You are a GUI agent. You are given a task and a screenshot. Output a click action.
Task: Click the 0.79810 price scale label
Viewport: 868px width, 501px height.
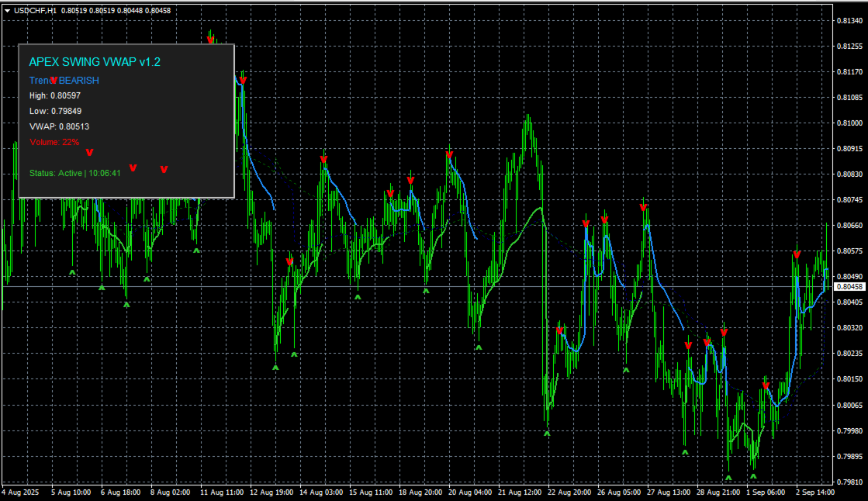[x=849, y=482]
